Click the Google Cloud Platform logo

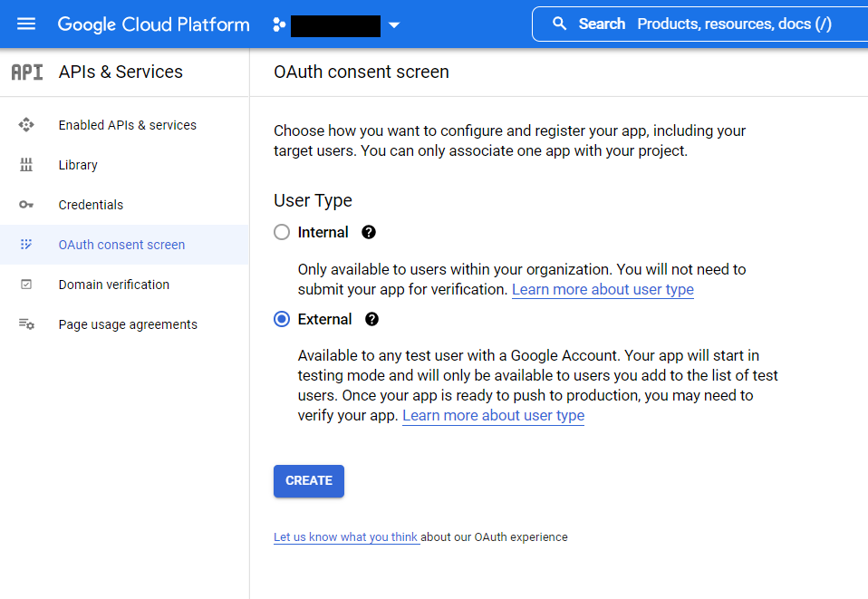(x=153, y=24)
